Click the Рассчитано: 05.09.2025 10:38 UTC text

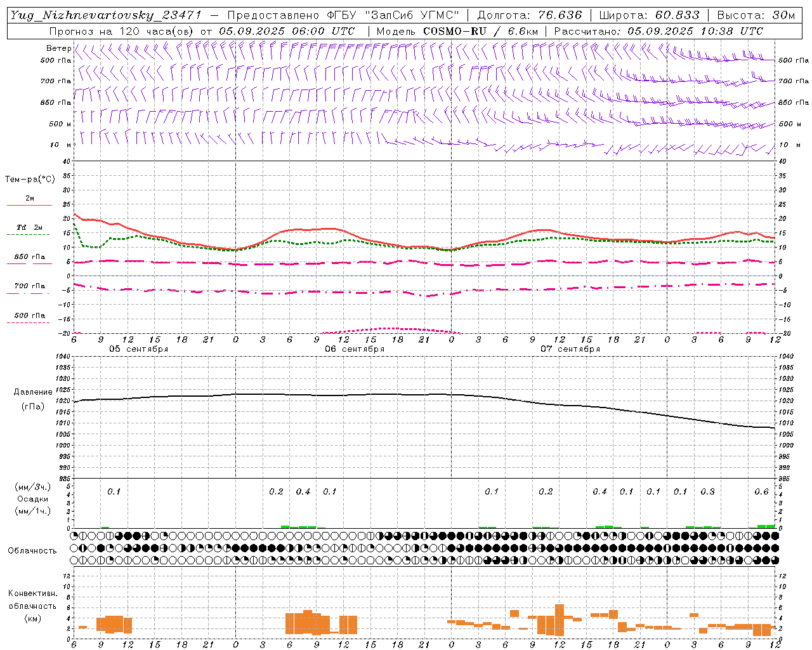(x=659, y=31)
